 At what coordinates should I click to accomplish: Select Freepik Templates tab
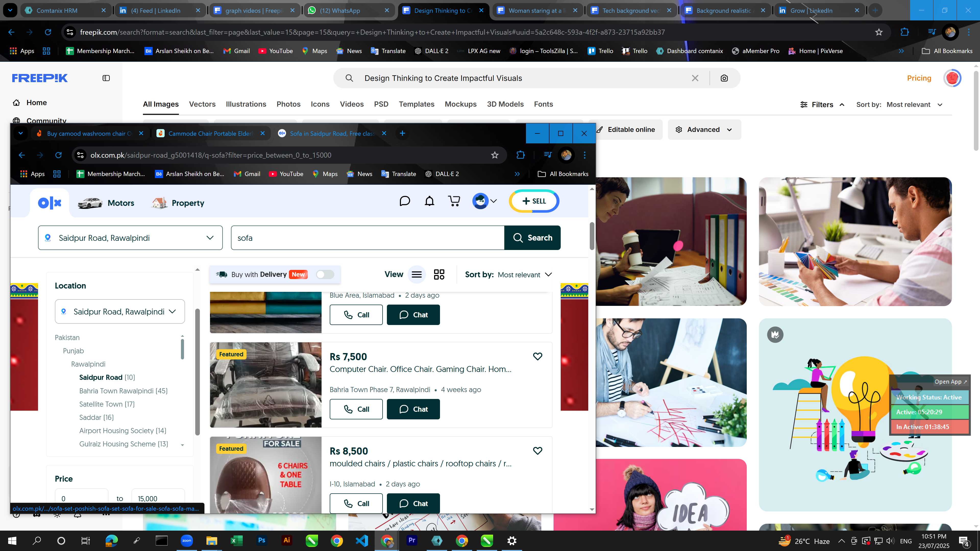click(x=416, y=104)
